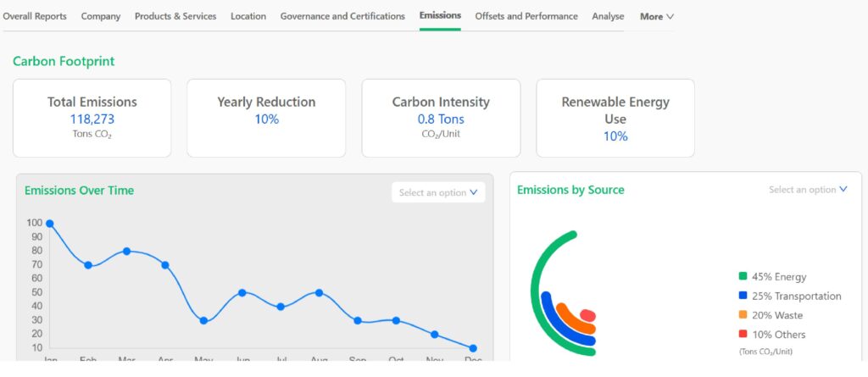
Task: Open Offsets and Performance tab
Action: tap(526, 16)
